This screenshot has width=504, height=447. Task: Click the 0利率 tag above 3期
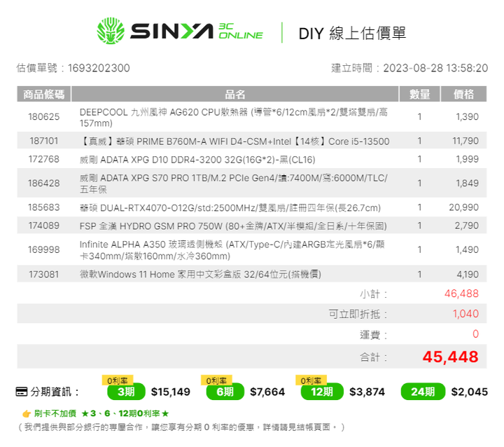point(118,380)
